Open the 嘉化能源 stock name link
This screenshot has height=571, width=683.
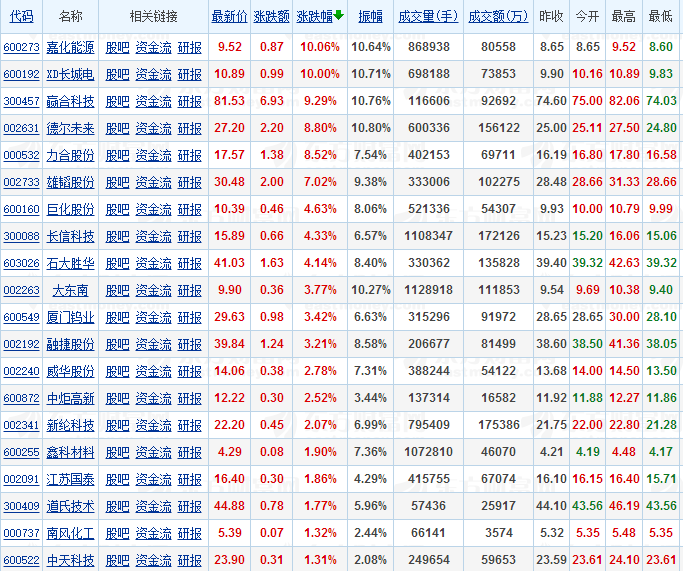click(x=71, y=47)
